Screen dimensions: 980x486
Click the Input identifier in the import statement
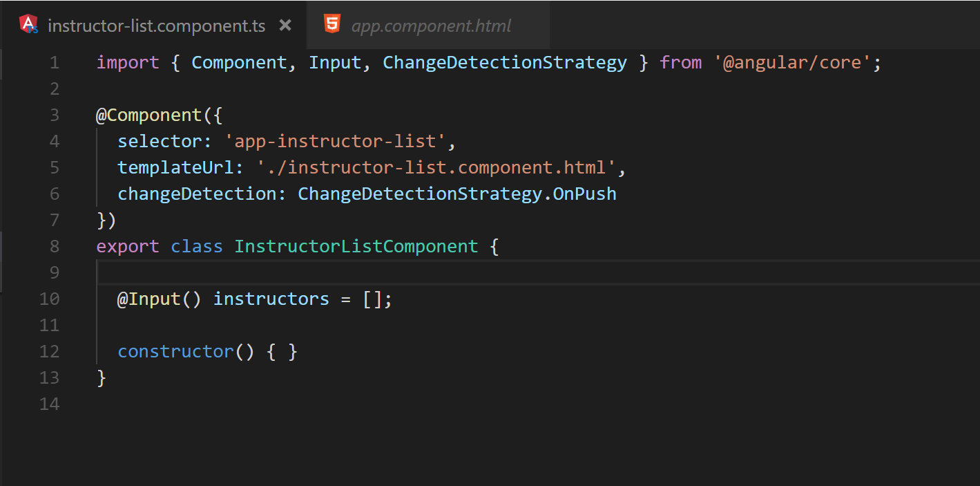335,63
